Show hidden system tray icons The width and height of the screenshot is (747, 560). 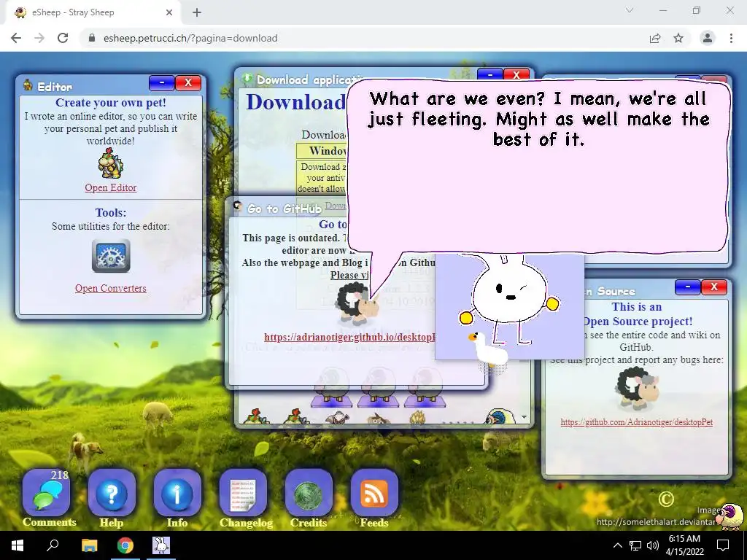[617, 545]
